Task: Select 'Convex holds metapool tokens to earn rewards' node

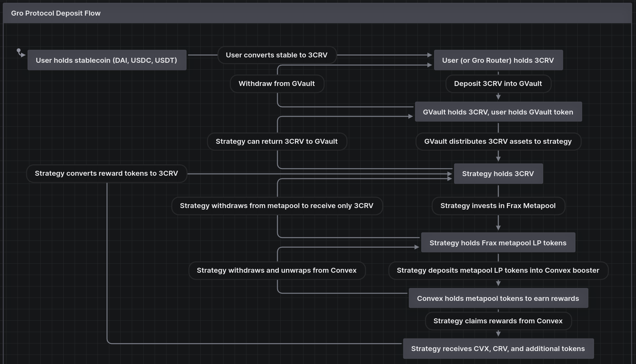Action: tap(498, 298)
